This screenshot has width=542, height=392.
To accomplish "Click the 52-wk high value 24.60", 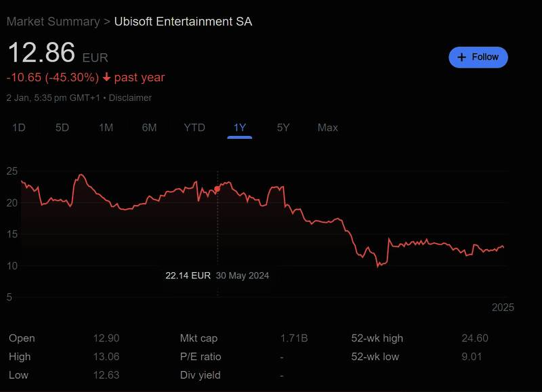I will (475, 338).
